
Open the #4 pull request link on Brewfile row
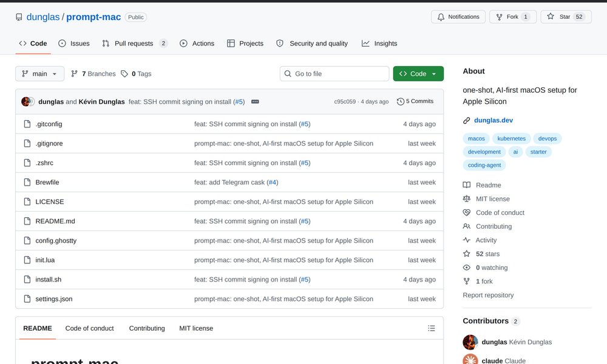[273, 182]
